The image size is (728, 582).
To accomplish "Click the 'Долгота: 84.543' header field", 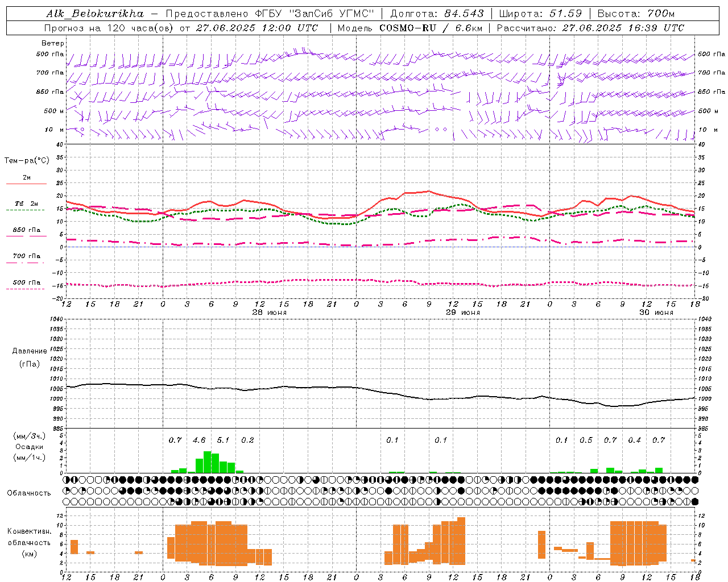I will tap(437, 13).
